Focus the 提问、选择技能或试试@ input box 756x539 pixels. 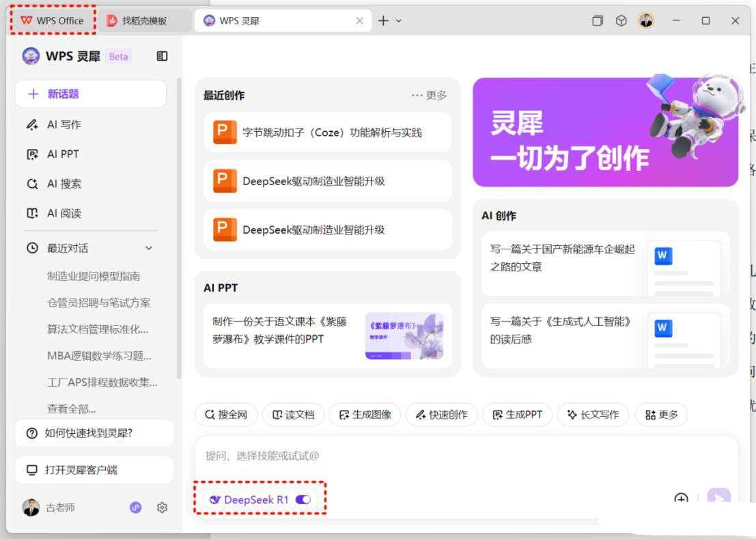click(466, 456)
